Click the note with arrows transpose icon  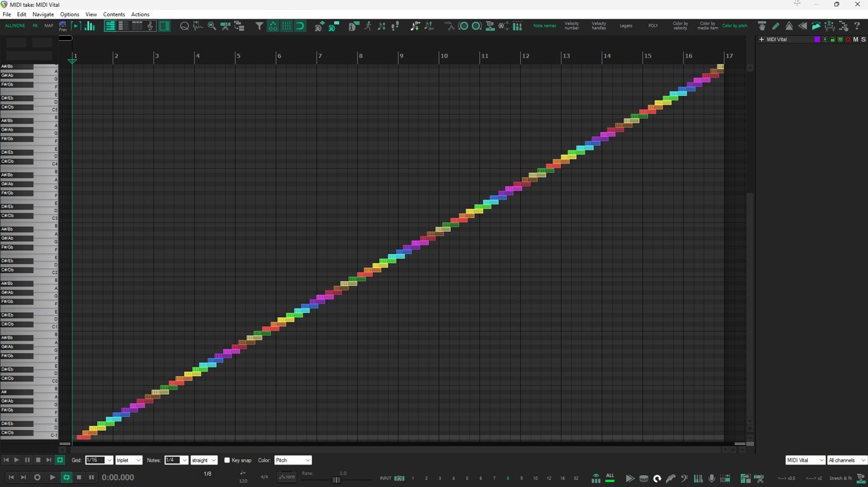point(381,26)
